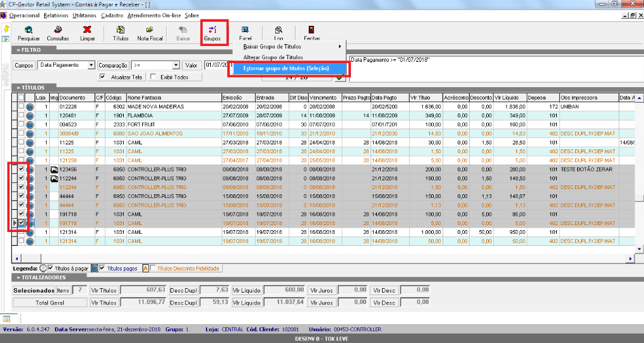
Task: Click the Selecionados Vlr Títulos value 607,63
Action: 143,289
